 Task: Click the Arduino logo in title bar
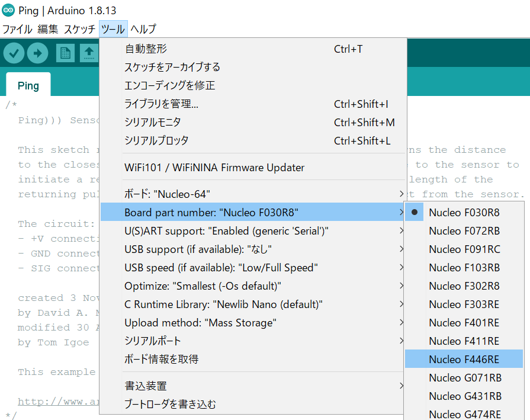(8, 11)
